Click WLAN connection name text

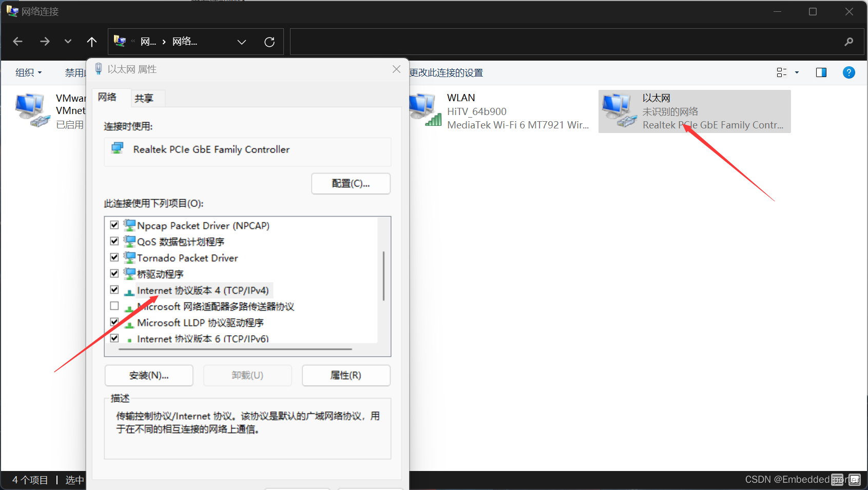461,98
